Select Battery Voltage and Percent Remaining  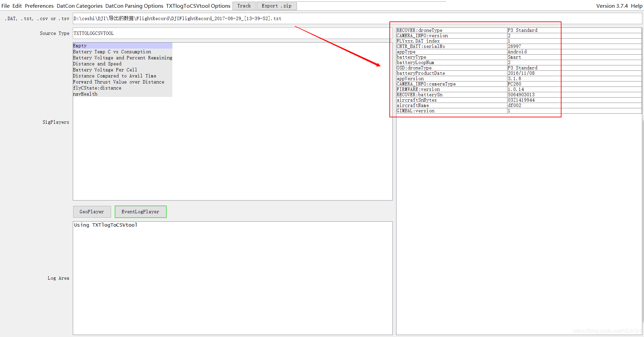pyautogui.click(x=122, y=58)
